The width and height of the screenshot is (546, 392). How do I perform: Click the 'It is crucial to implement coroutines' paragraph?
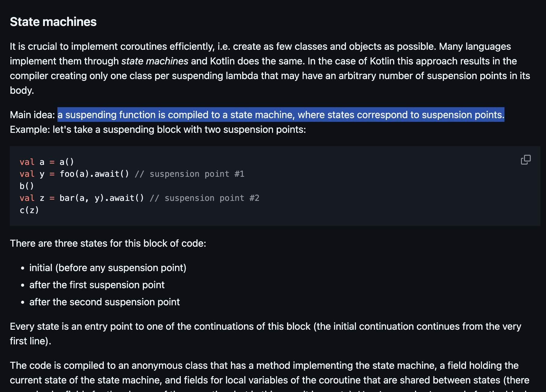(270, 68)
